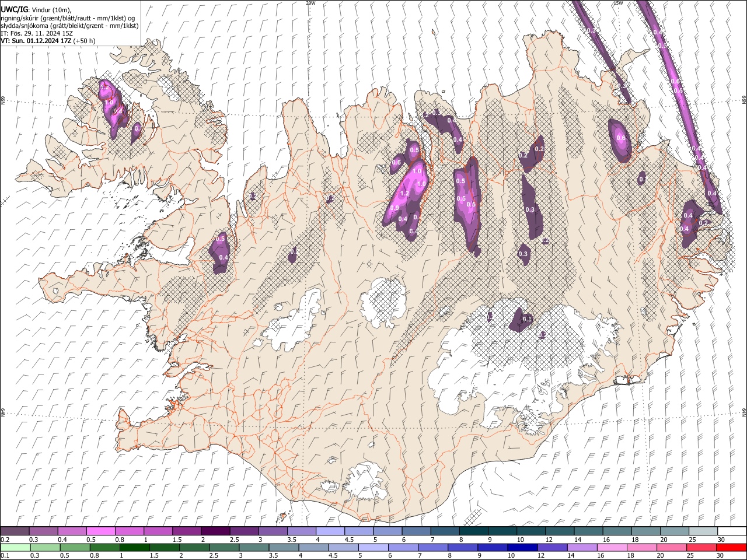747x560 pixels.
Task: Click the "1.2" snowfall value on the map
Action: [404, 193]
